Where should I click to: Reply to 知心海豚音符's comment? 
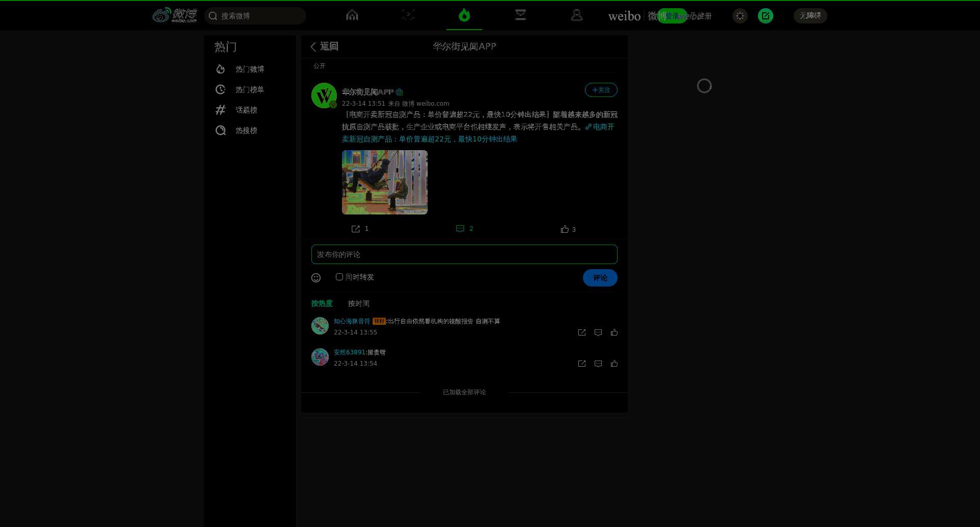coord(598,332)
